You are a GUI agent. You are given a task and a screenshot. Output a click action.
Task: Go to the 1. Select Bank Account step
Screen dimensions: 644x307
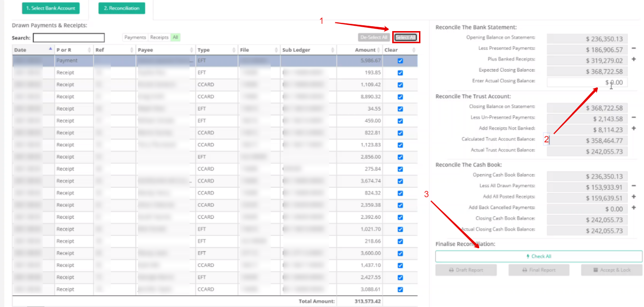tap(51, 8)
